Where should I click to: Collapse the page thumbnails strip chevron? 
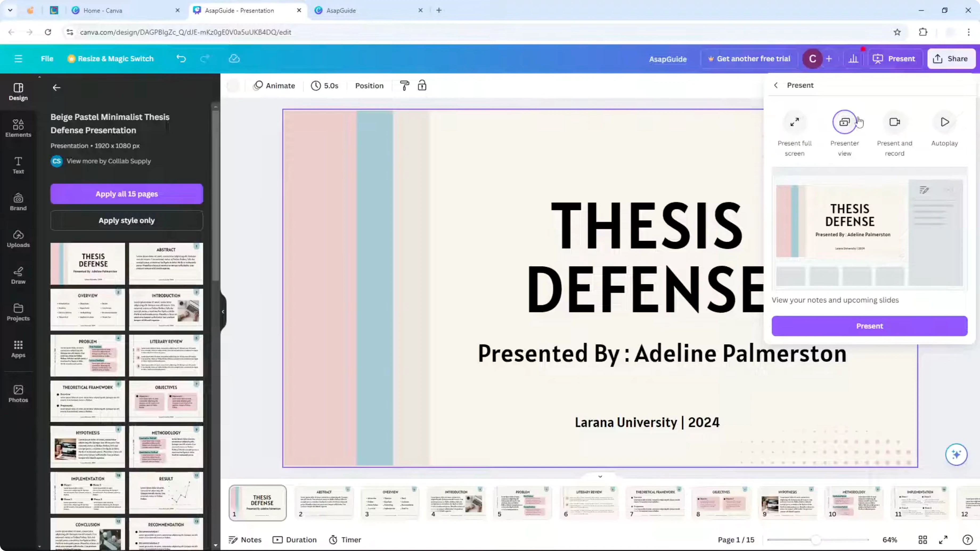click(x=600, y=476)
